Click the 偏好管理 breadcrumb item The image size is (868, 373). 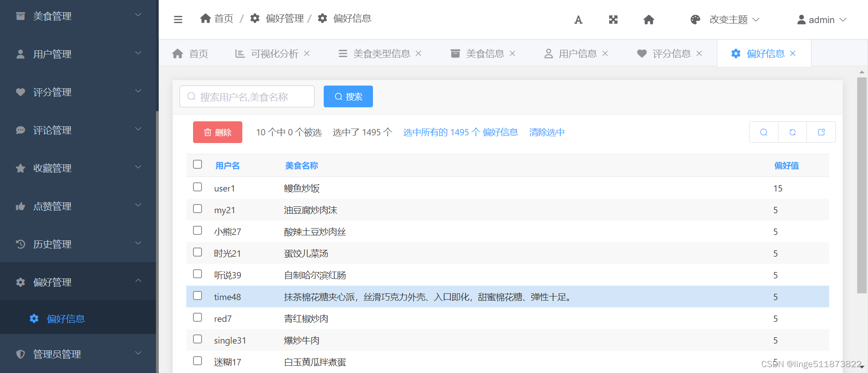click(x=277, y=19)
